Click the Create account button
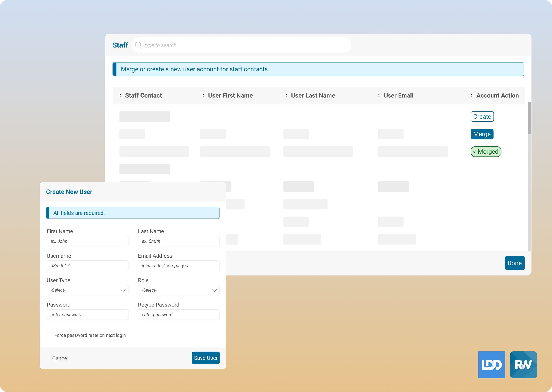 coord(482,117)
